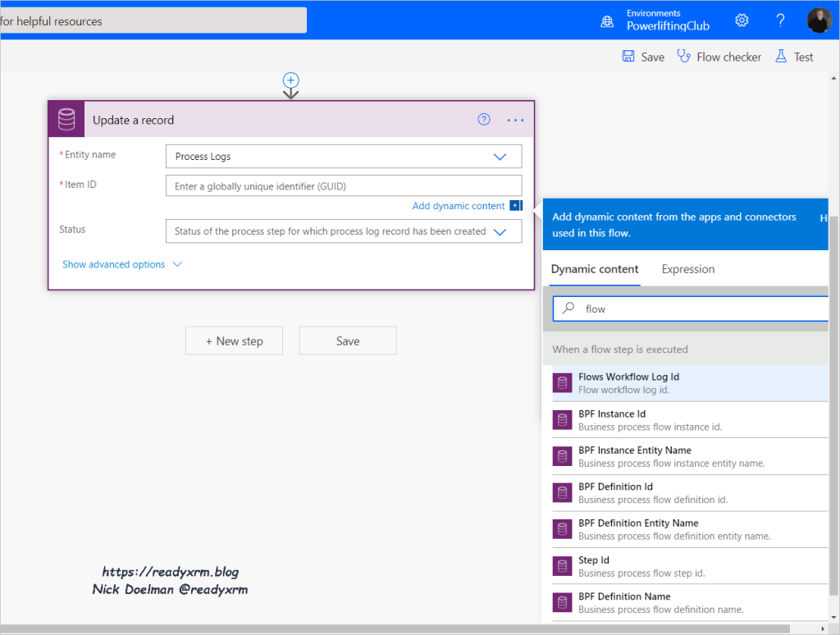Click the Item ID GUID input field
The image size is (840, 635).
(343, 186)
